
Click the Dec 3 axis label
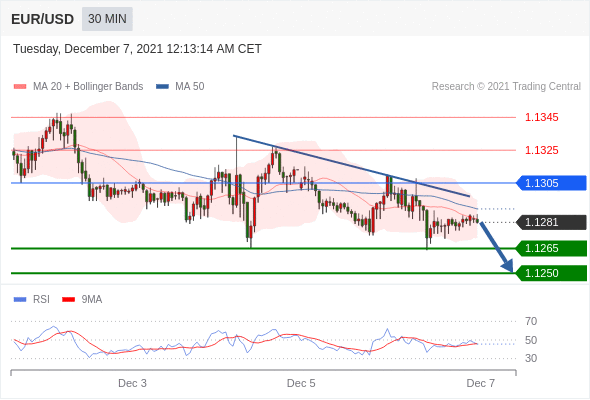[132, 383]
